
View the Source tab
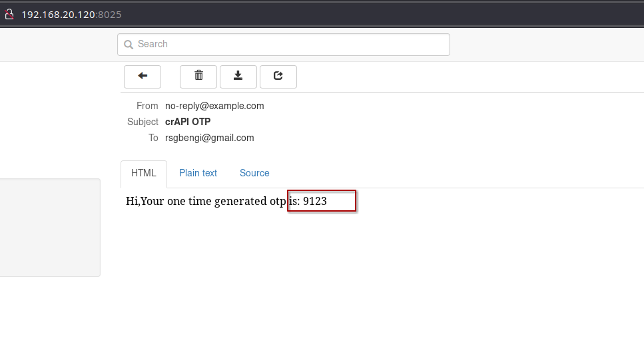click(x=254, y=173)
